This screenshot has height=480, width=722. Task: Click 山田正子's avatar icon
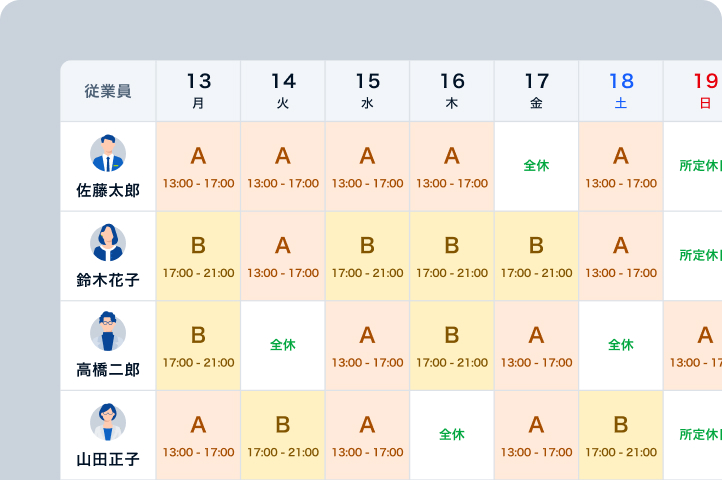108,422
